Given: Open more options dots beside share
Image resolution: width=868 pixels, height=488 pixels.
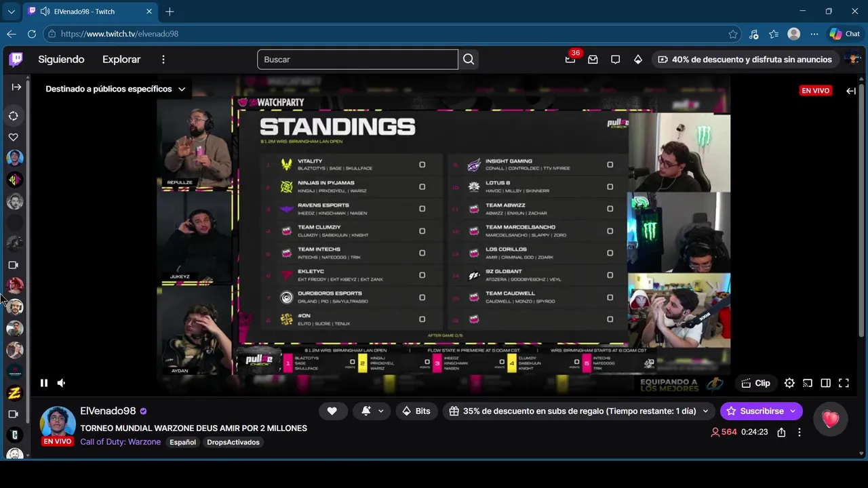Looking at the screenshot, I should click(x=800, y=432).
